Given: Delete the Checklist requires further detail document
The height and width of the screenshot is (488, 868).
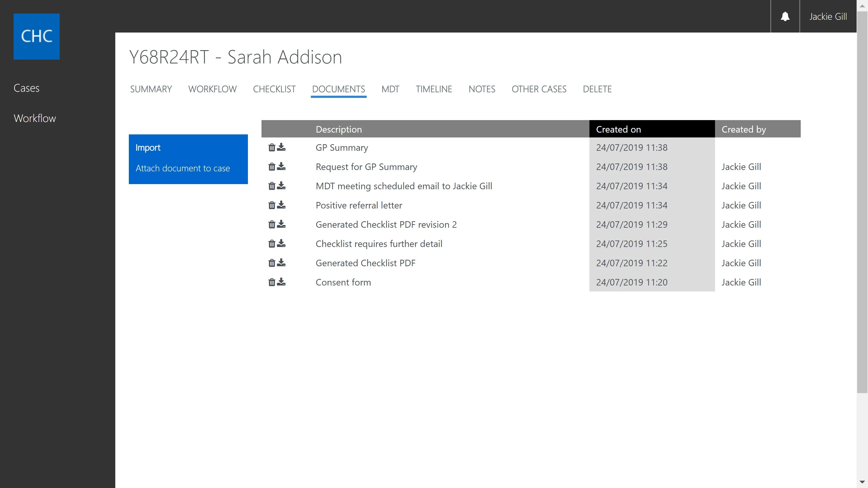Looking at the screenshot, I should (272, 243).
